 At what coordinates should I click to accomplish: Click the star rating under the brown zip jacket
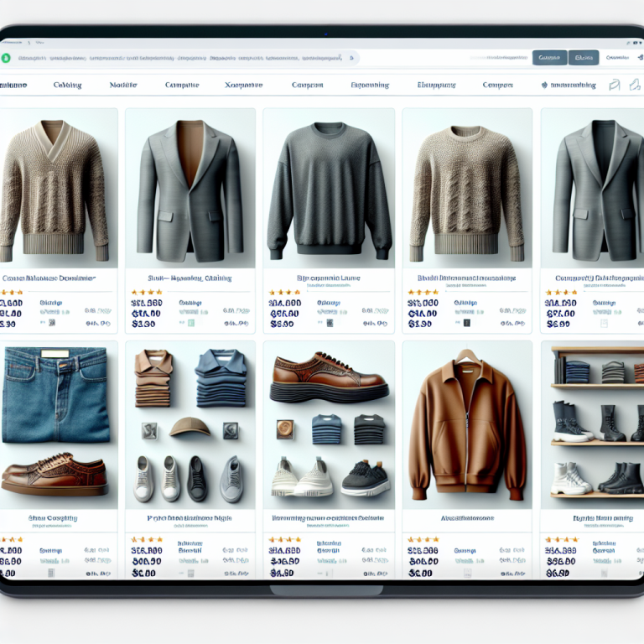(x=423, y=539)
